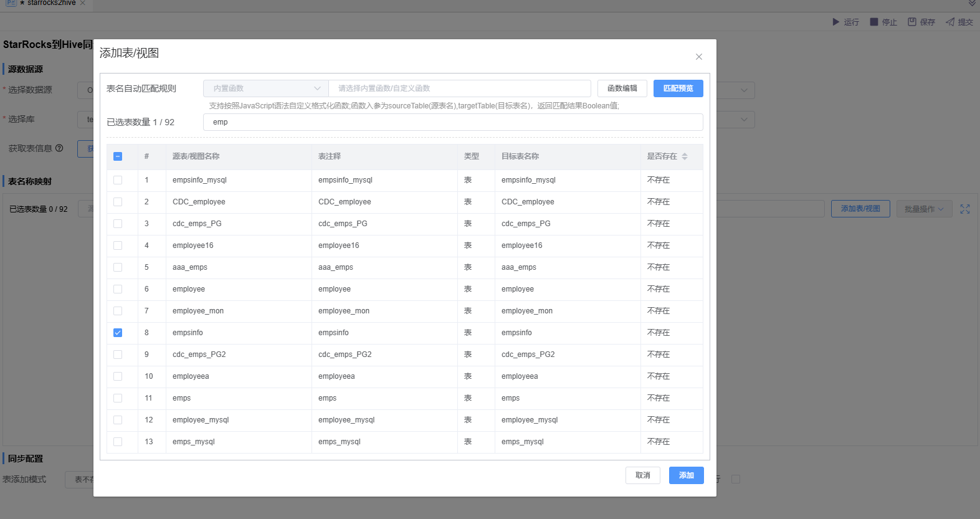Check the empsinfo_mysql row checkbox
The height and width of the screenshot is (519, 980).
click(118, 180)
